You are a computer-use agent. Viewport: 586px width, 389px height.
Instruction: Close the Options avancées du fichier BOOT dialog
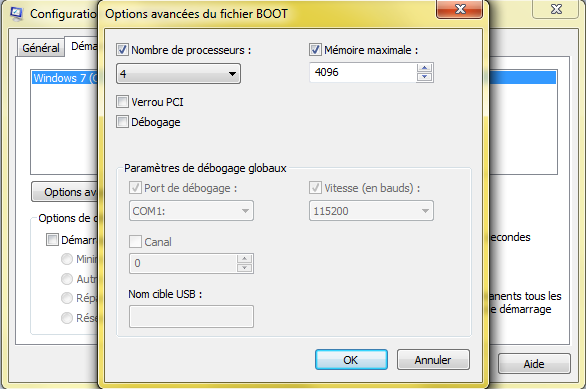pyautogui.click(x=460, y=9)
